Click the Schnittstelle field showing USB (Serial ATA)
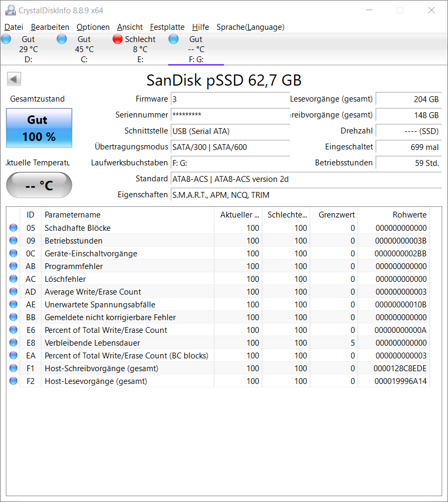This screenshot has height=502, width=448. coord(230,131)
